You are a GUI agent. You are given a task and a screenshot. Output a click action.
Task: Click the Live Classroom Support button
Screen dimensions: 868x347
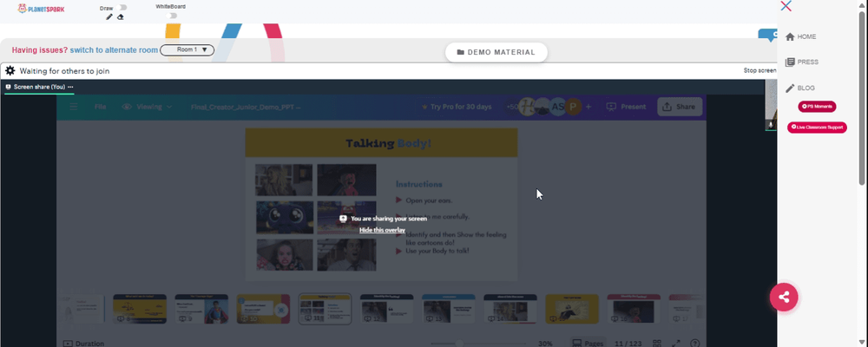click(x=817, y=128)
